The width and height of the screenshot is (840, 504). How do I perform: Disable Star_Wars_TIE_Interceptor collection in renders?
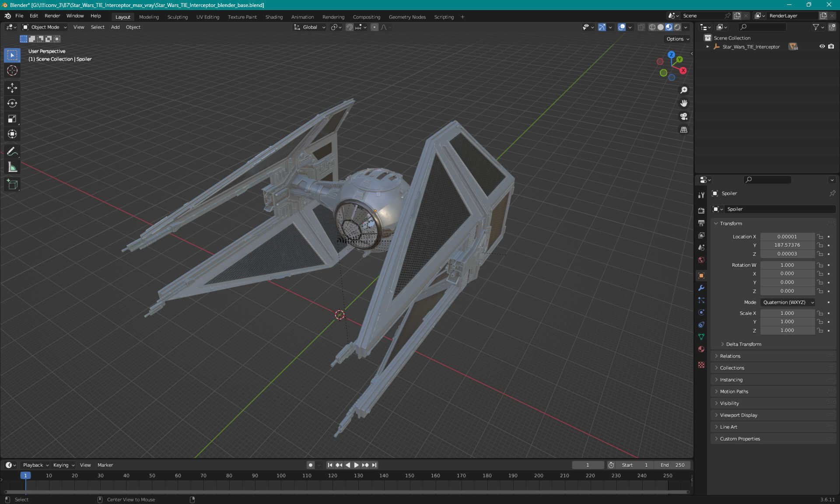tap(831, 46)
